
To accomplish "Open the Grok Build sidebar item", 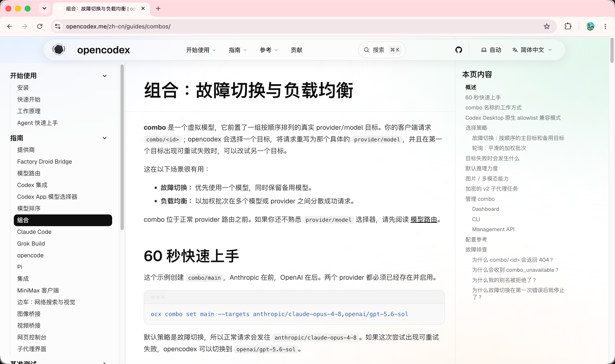I will coord(31,244).
